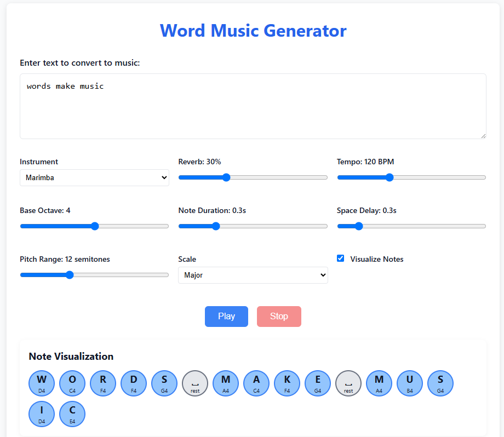Click the Instrument label

tap(39, 162)
